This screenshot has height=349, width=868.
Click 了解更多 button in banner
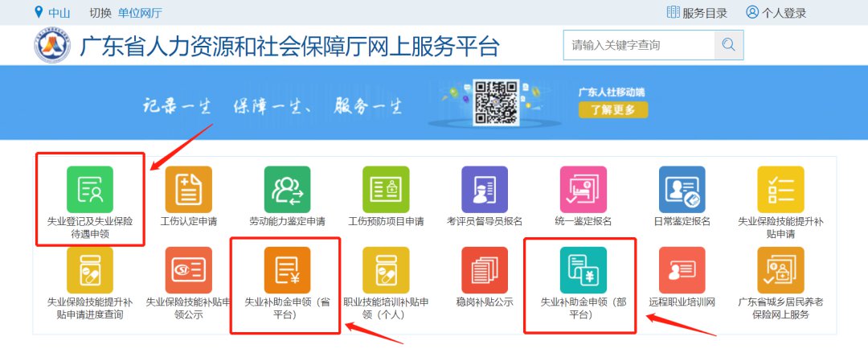612,109
